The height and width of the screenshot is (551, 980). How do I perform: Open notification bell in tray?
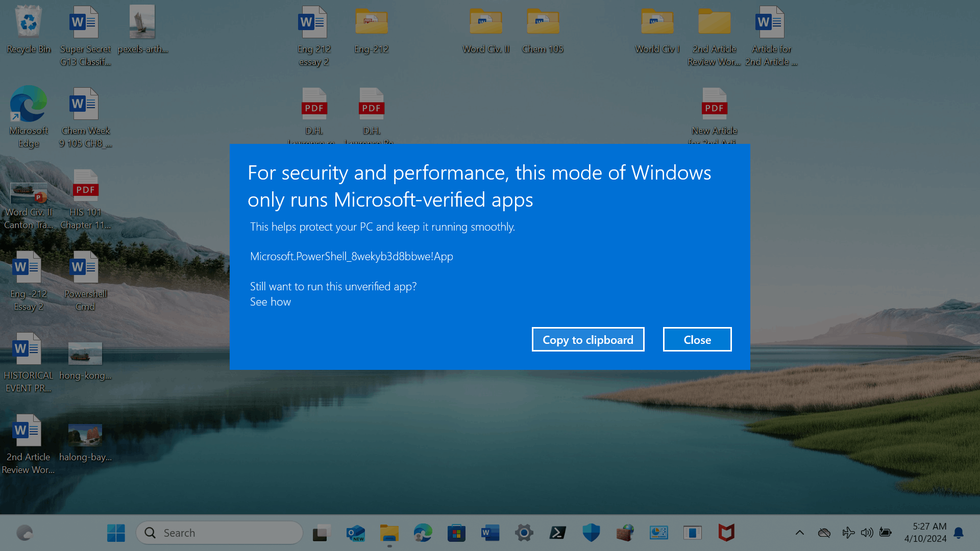959,533
